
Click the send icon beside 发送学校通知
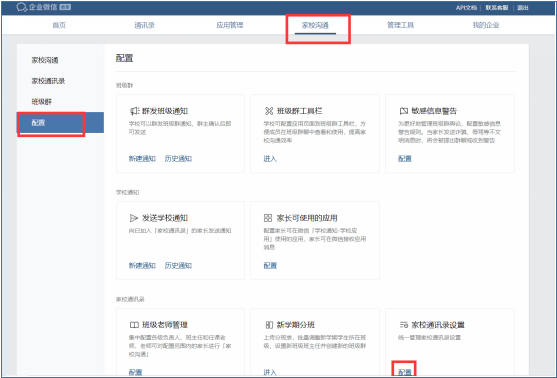134,218
